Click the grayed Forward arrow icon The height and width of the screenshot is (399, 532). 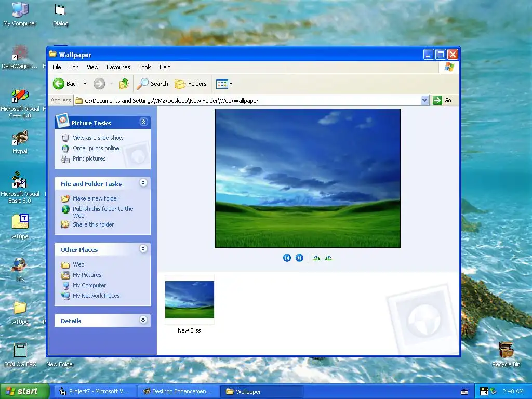99,84
